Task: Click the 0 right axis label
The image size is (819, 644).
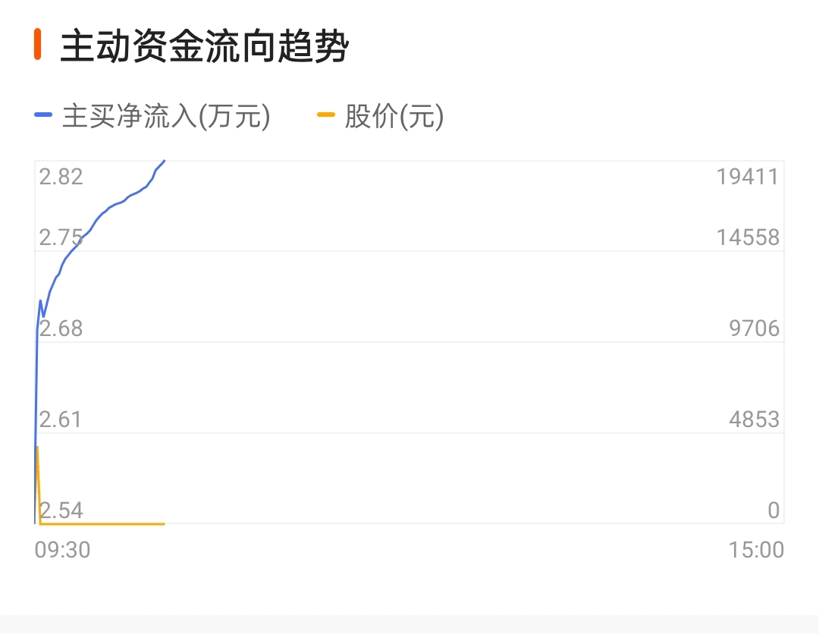Action: tap(773, 510)
